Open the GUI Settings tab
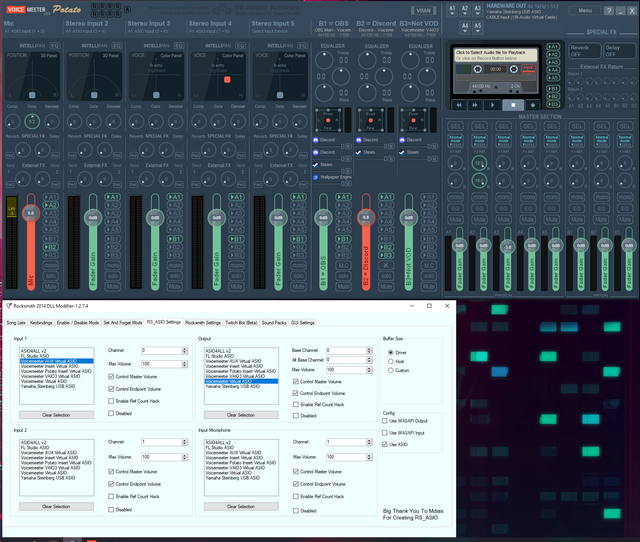Viewport: 640px width, 542px height. (x=302, y=322)
